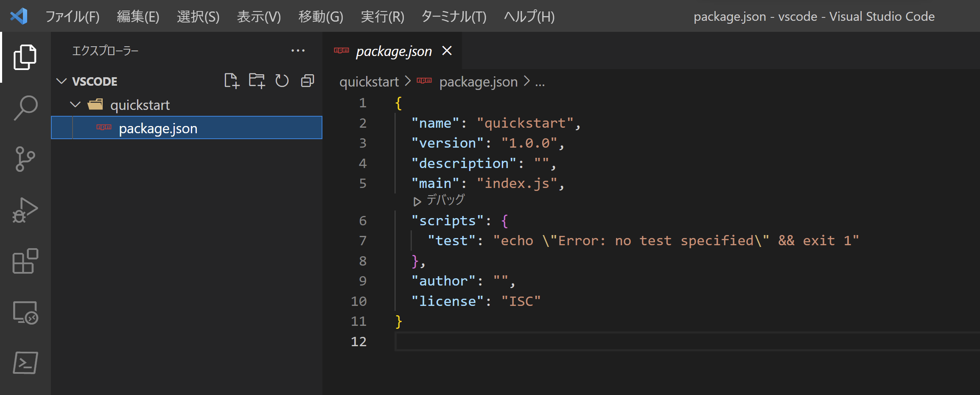
Task: Open the Source Control view icon
Action: [25, 159]
